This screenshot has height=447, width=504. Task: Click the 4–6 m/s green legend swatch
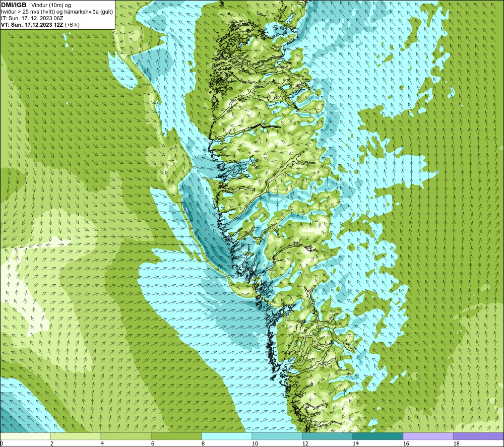point(126,436)
